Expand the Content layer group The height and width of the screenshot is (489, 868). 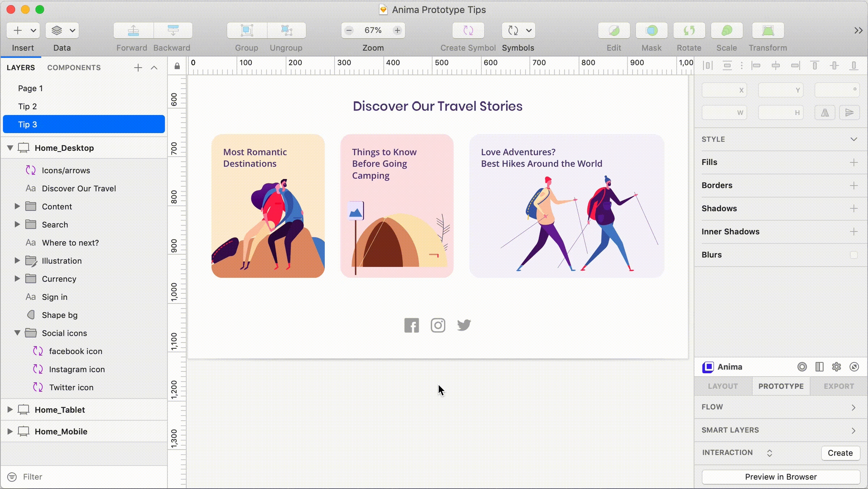(x=17, y=206)
